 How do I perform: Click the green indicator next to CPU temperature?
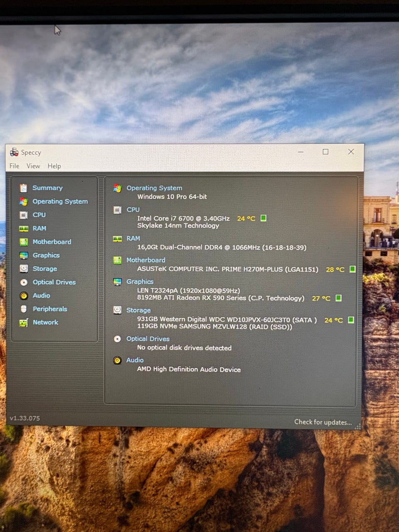coord(263,218)
